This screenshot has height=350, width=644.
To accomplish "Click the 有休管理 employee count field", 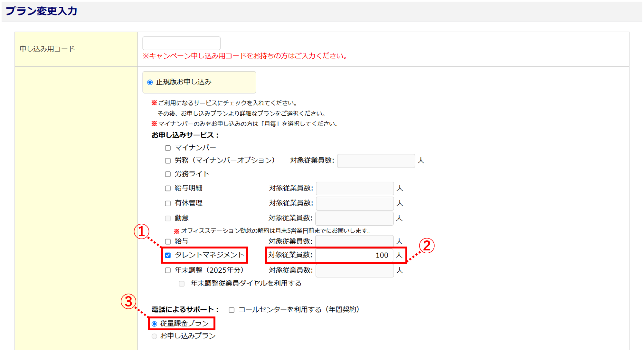I will pyautogui.click(x=355, y=203).
